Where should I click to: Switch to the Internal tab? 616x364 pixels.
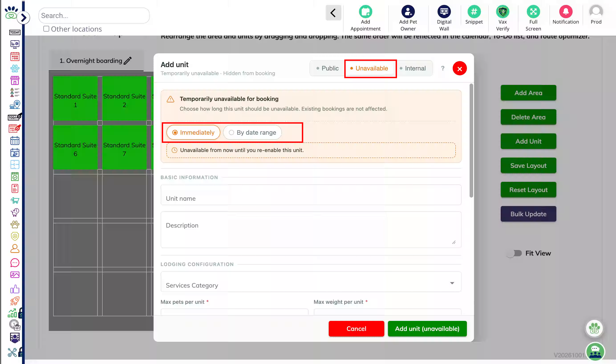[x=413, y=68]
